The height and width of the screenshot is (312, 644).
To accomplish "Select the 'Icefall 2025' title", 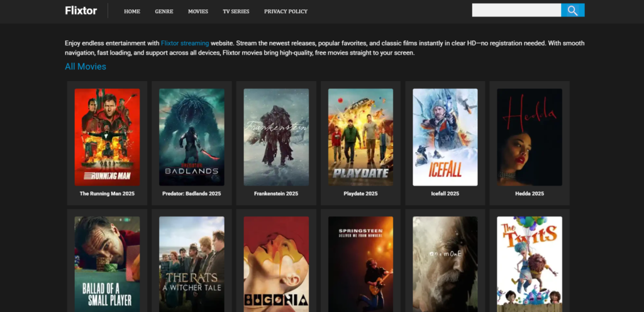I will (445, 194).
